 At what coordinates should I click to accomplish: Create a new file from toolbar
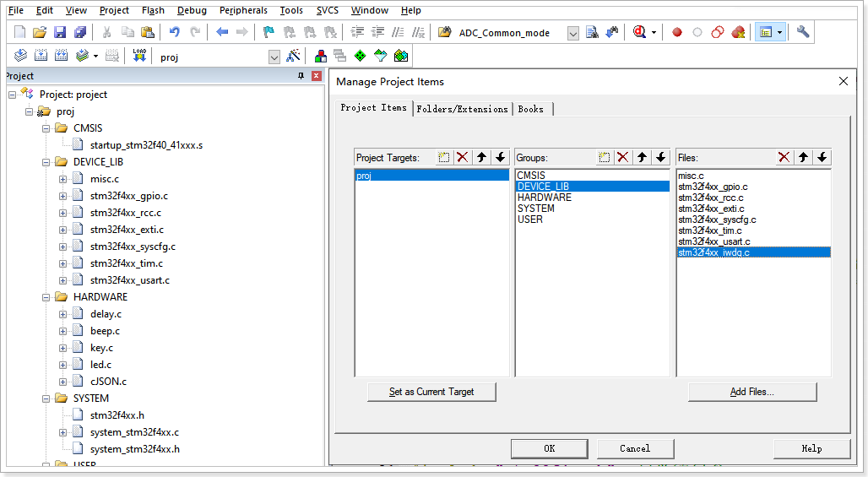pyautogui.click(x=20, y=33)
